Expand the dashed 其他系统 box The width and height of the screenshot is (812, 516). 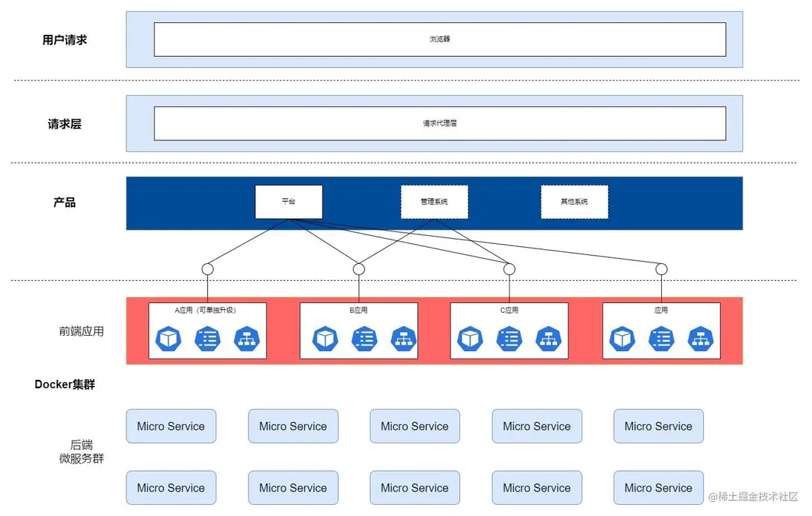click(x=575, y=201)
